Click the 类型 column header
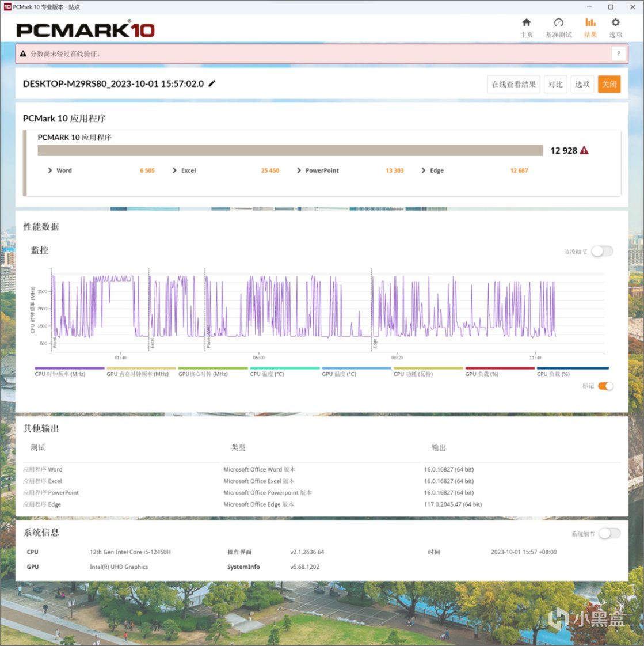644x646 pixels. 238,447
